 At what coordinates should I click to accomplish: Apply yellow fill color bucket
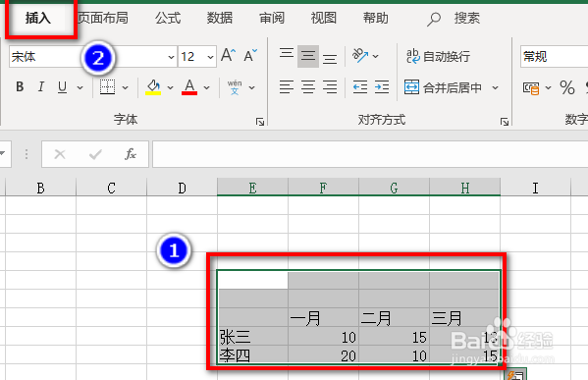point(153,87)
